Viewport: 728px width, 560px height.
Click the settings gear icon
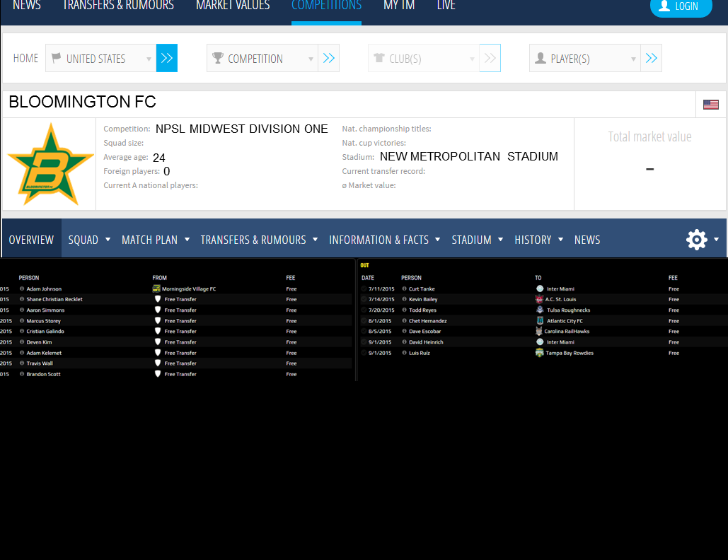(696, 240)
